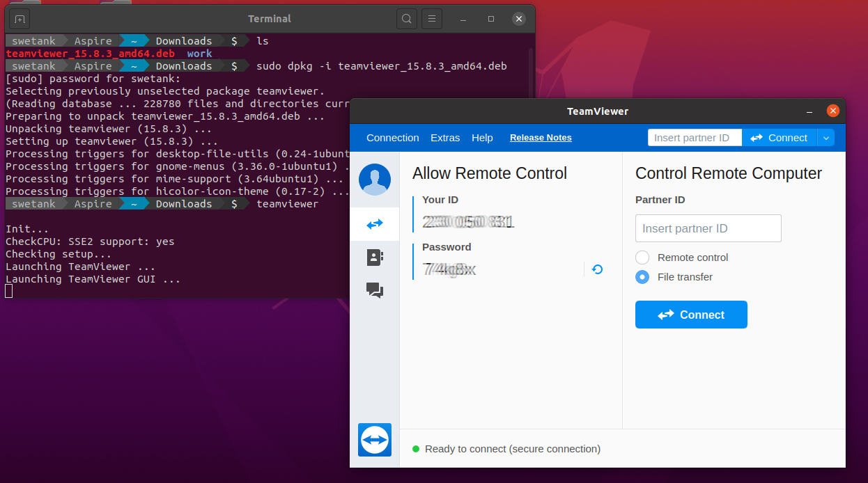Refresh the password with the circular arrow icon
The height and width of the screenshot is (483, 868).
point(597,269)
